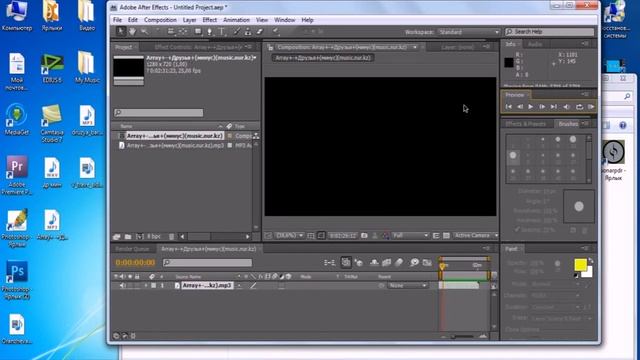Toggle audio for the mp3 layer
This screenshot has width=640, height=360.
tap(122, 286)
